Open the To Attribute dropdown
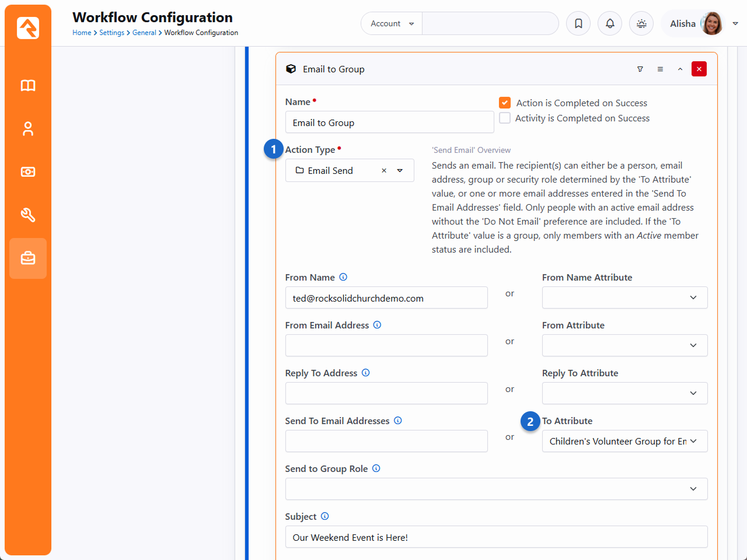The width and height of the screenshot is (747, 560). coord(624,442)
